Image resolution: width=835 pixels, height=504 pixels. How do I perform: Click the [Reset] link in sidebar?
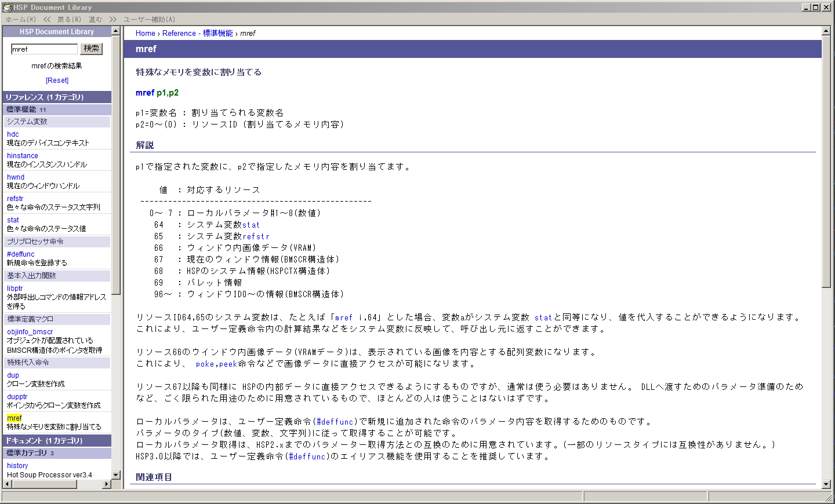tap(57, 81)
